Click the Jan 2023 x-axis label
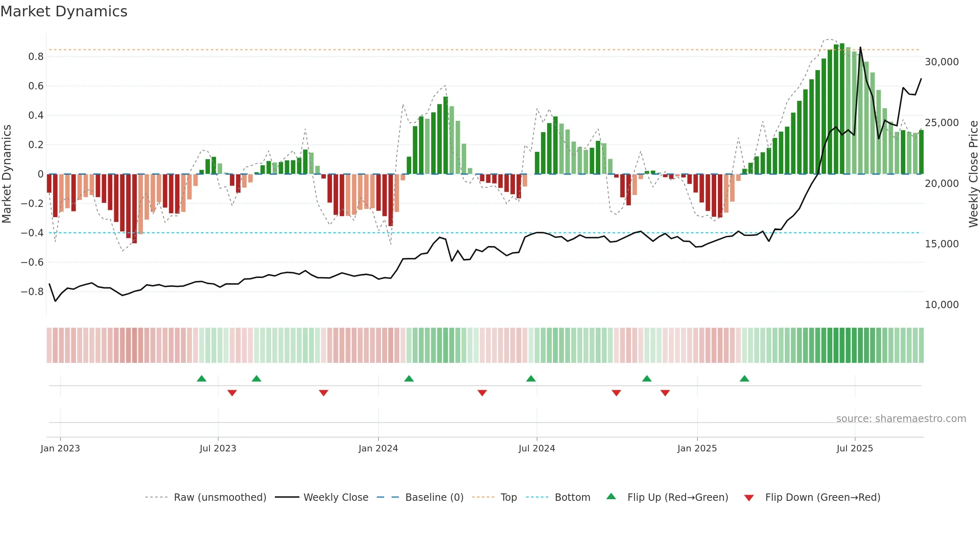This screenshot has height=551, width=980. pyautogui.click(x=60, y=449)
